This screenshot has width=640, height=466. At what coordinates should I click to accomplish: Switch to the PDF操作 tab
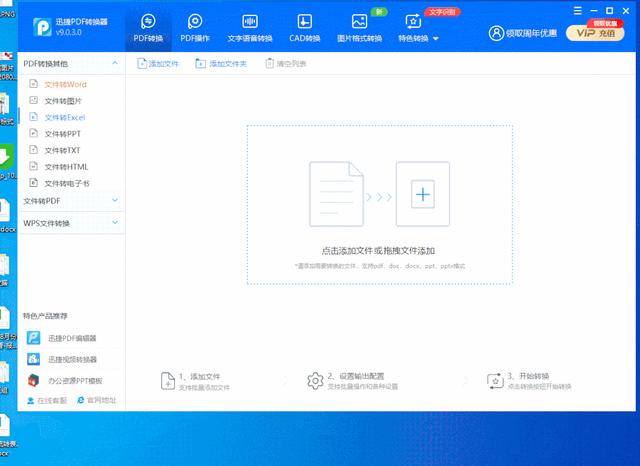click(195, 28)
